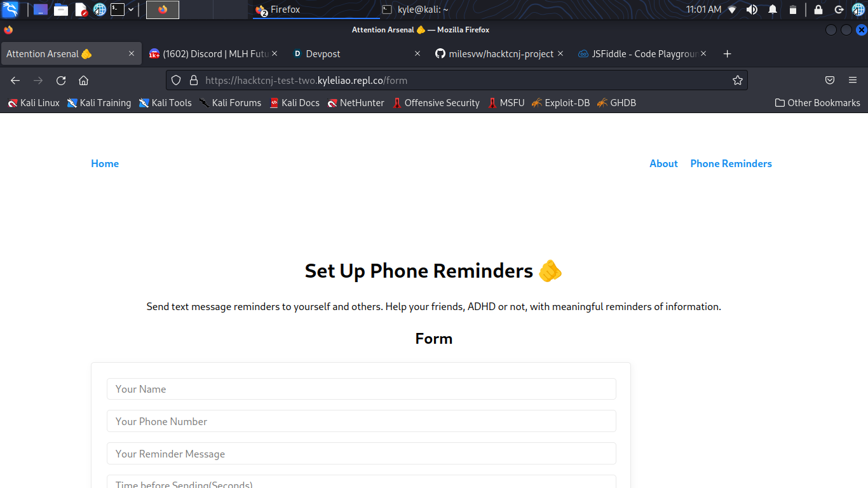Viewport: 868px width, 488px height.
Task: Switch to the milesvw/hacktcnj-project GitHub tab
Action: (x=500, y=54)
